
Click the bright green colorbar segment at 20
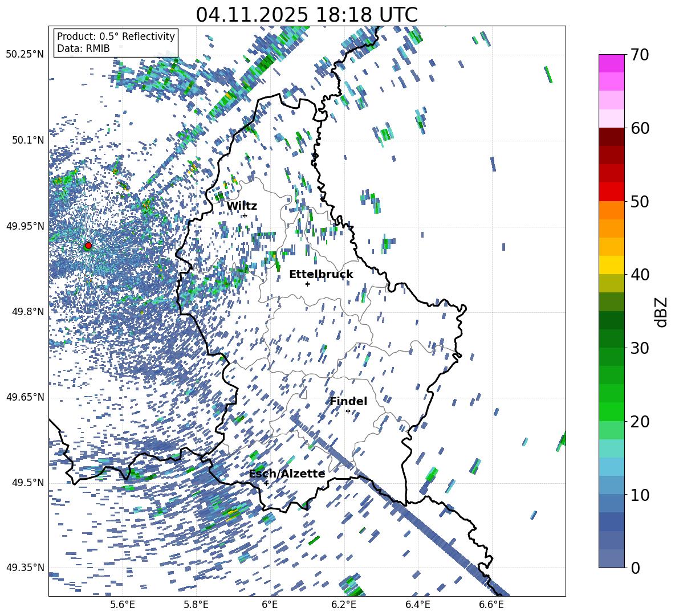point(612,411)
